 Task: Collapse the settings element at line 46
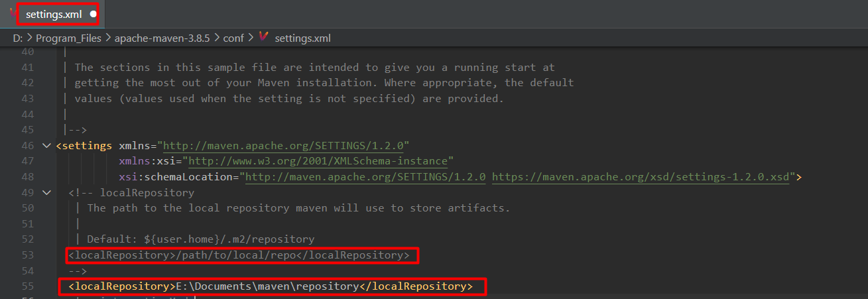pos(46,145)
